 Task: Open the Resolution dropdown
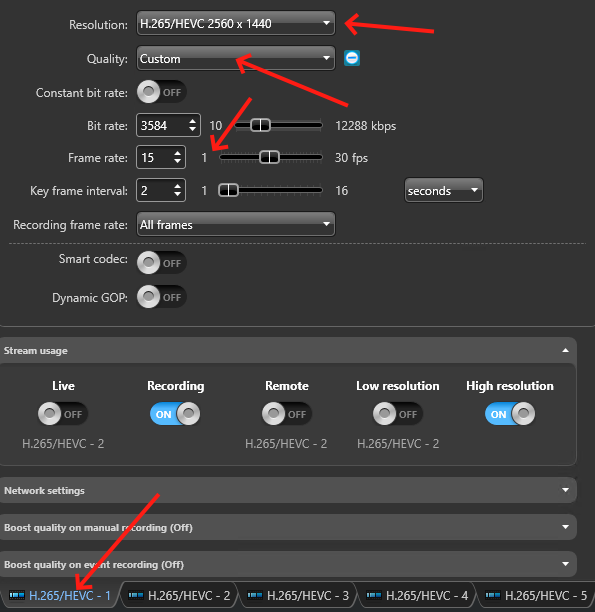click(236, 23)
